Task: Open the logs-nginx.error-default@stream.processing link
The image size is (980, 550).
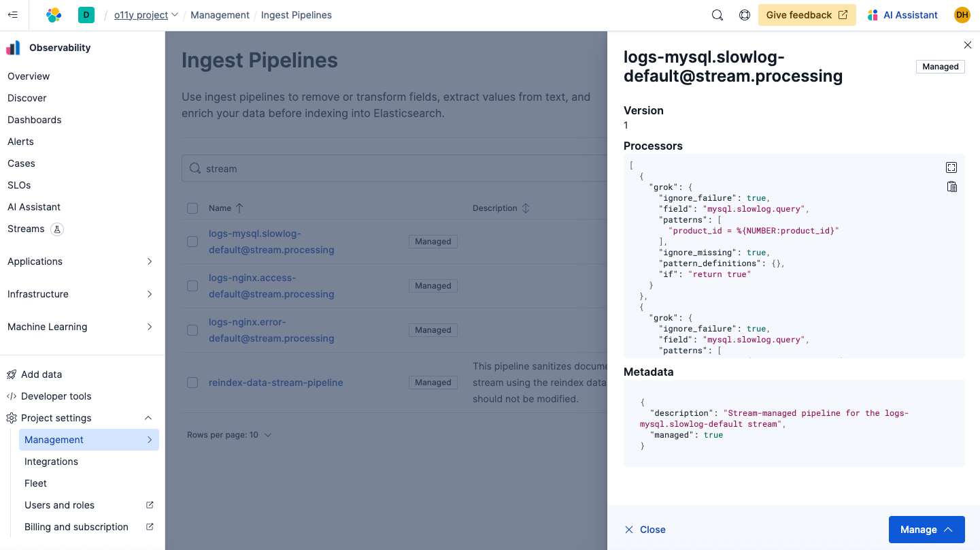Action: click(271, 330)
